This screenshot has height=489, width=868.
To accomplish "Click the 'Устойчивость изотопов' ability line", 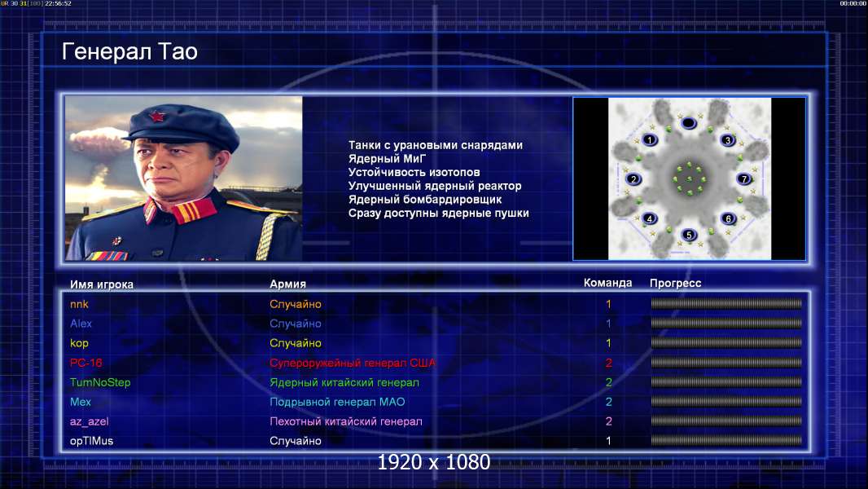I will click(414, 172).
